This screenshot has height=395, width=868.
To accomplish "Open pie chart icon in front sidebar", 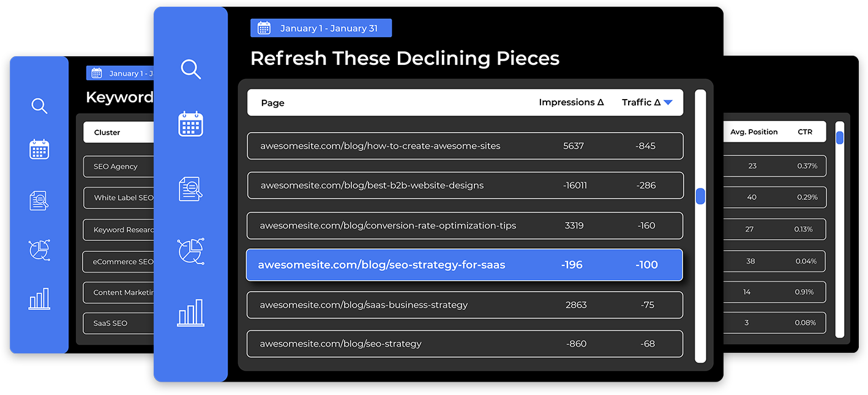I will pos(190,251).
